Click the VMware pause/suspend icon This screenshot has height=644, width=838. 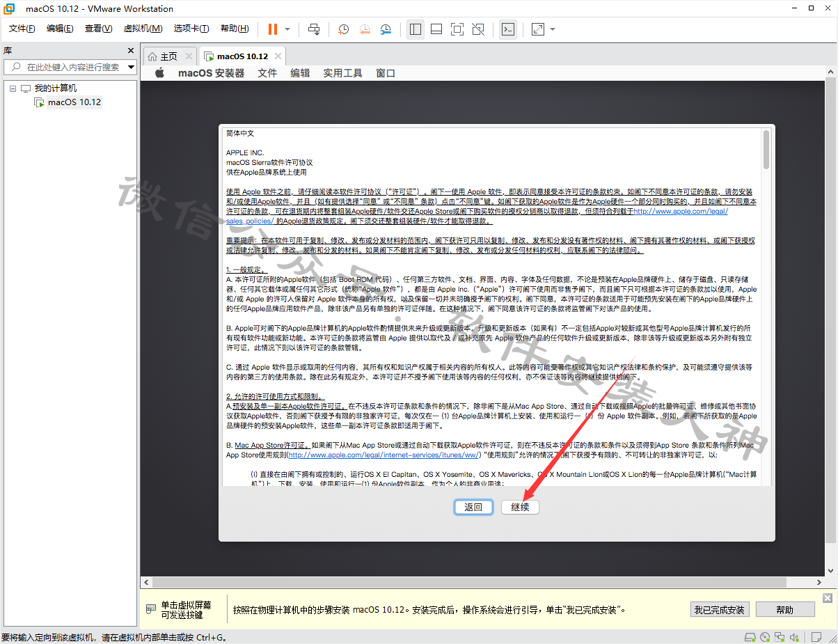[273, 29]
